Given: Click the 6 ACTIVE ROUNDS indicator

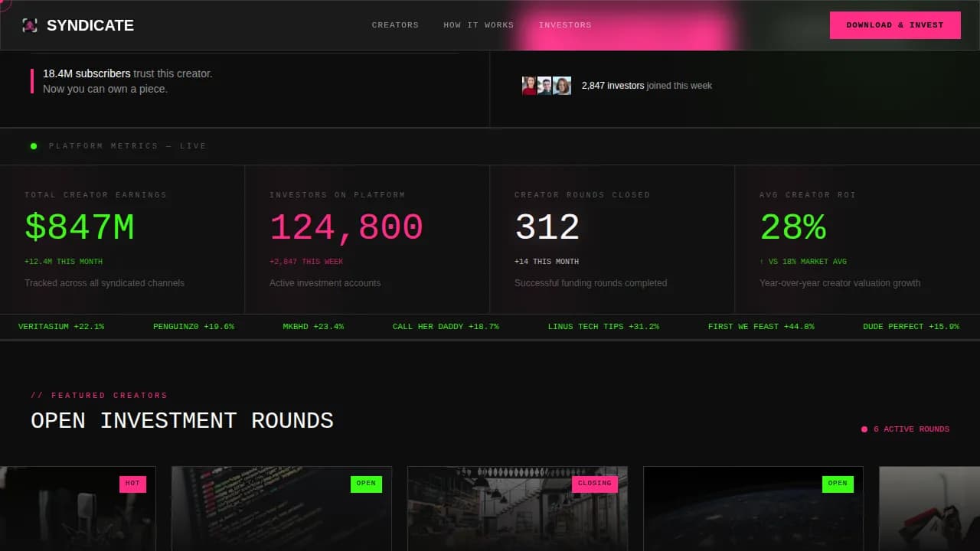Looking at the screenshot, I should (905, 429).
